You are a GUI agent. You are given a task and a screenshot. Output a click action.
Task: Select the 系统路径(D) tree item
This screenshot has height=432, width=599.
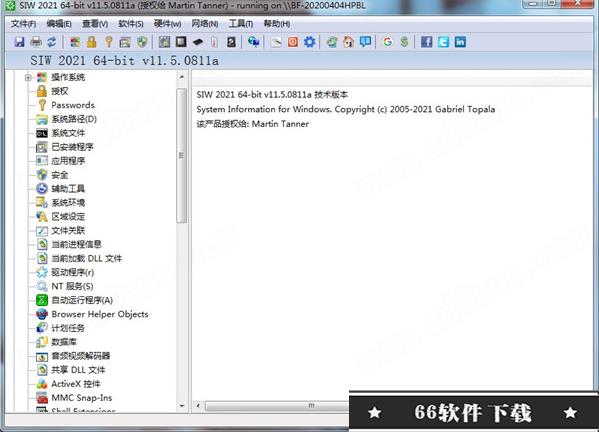[x=74, y=119]
